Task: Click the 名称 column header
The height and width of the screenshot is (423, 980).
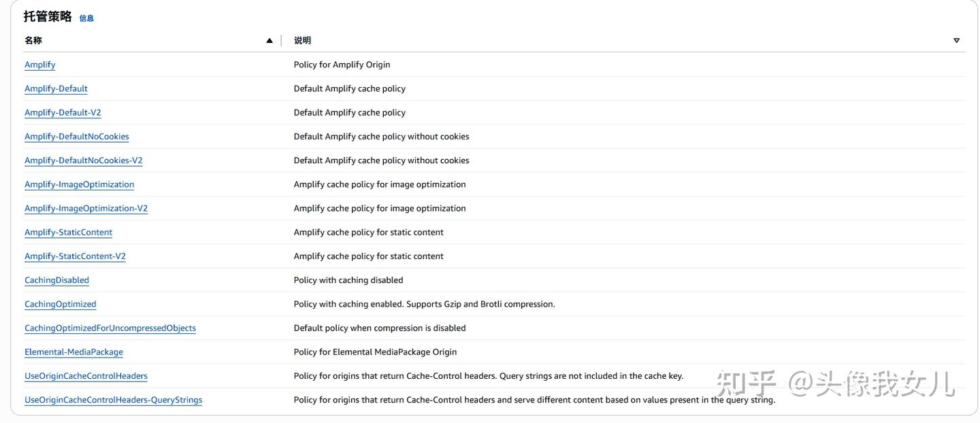Action: (33, 41)
